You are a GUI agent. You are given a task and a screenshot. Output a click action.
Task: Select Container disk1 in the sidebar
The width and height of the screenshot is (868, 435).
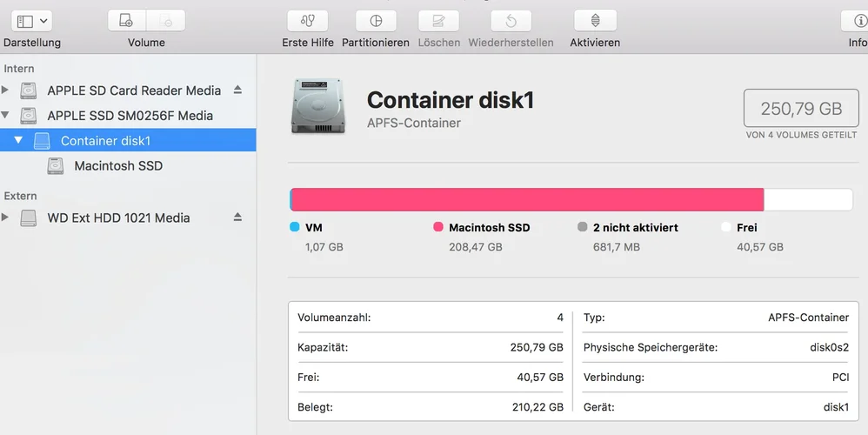(105, 140)
